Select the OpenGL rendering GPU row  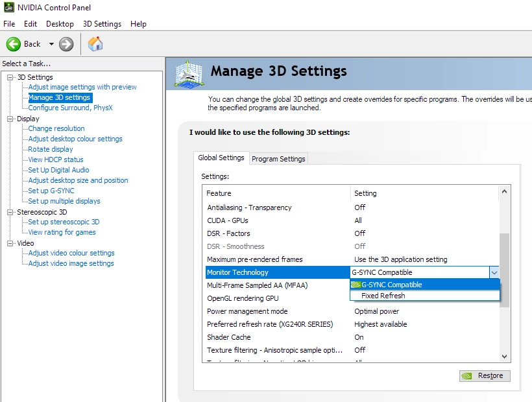(x=278, y=298)
